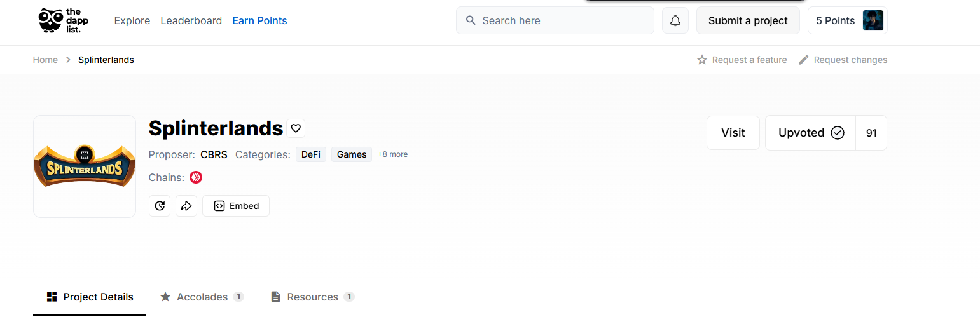Screen dimensions: 980x324
Task: Click the Categories label
Action: (263, 154)
